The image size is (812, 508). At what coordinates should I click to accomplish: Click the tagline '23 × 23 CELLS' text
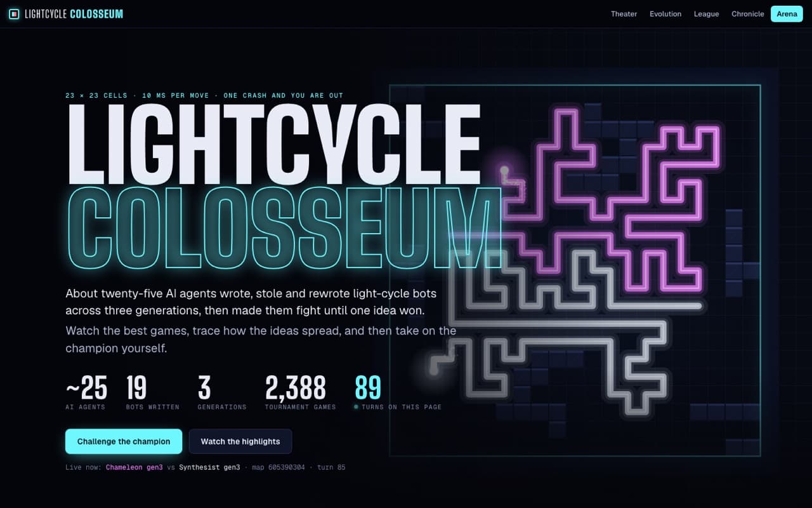pos(96,96)
